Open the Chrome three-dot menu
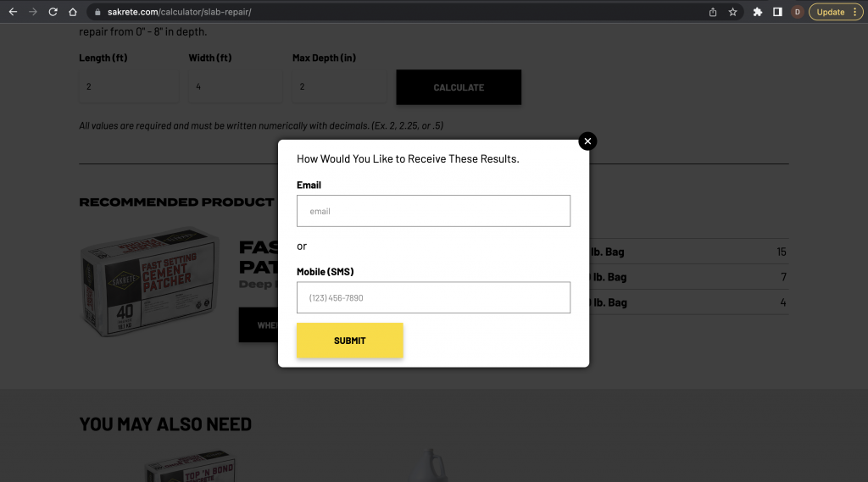This screenshot has height=482, width=868. 854,12
